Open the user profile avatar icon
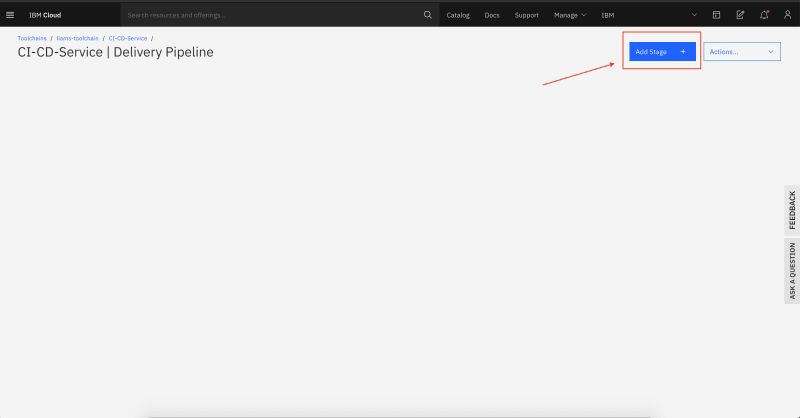The width and height of the screenshot is (800, 418). pos(787,15)
